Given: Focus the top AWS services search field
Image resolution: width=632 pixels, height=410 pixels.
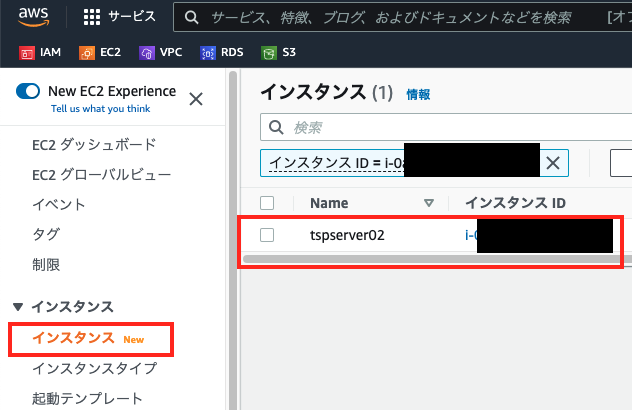Looking at the screenshot, I should 402,17.
